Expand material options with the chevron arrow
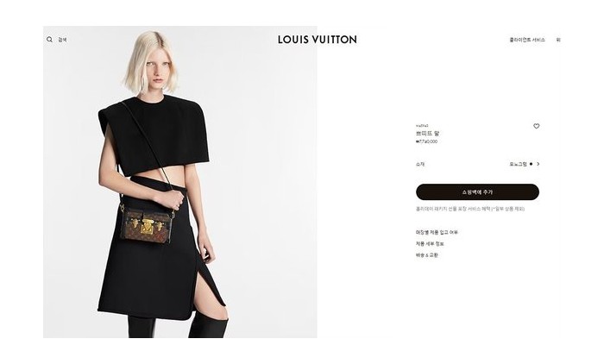Image resolution: width=604 pixels, height=364 pixels. 538,164
